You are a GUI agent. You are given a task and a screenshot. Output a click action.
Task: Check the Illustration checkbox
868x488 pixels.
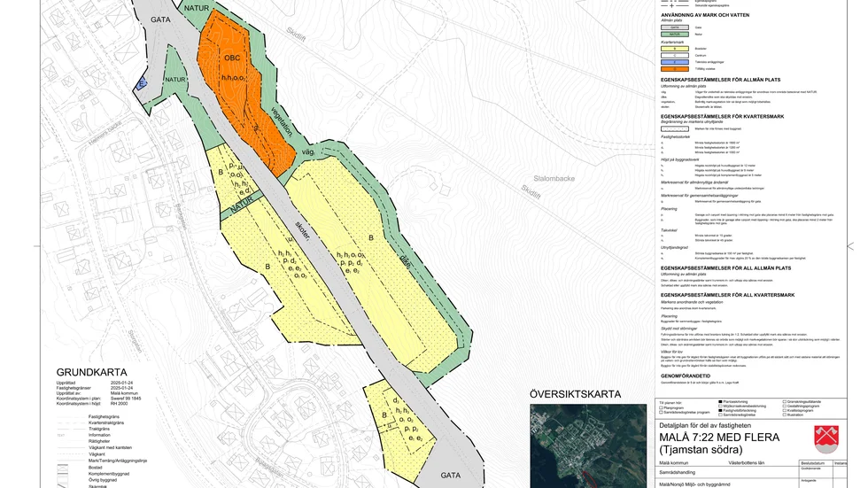click(785, 415)
